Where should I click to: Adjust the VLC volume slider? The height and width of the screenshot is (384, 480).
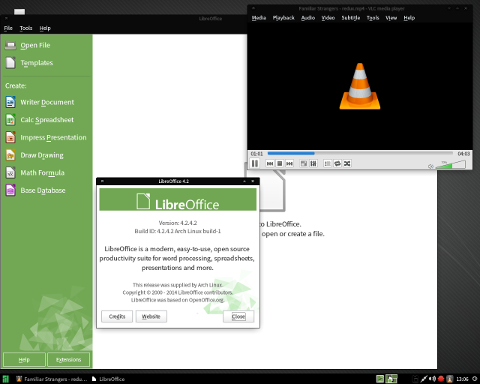coord(451,164)
